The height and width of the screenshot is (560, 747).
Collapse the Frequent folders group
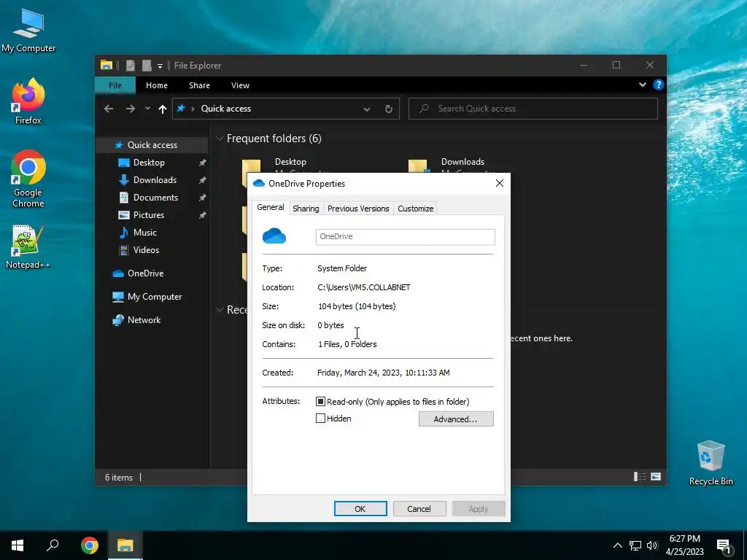pos(220,139)
